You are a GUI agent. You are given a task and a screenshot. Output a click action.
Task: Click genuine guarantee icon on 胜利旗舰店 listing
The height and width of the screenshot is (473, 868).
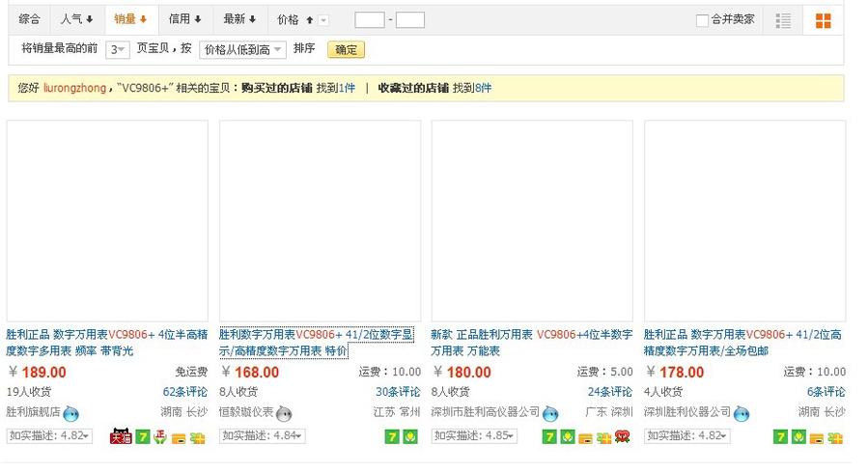160,437
